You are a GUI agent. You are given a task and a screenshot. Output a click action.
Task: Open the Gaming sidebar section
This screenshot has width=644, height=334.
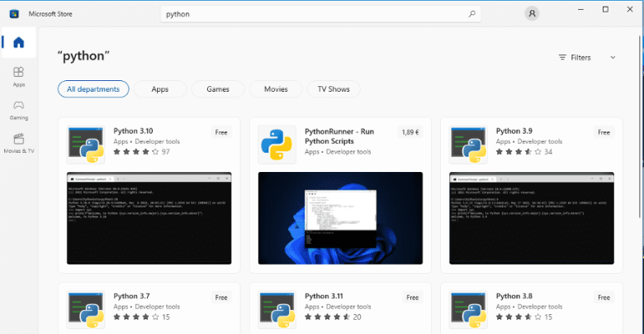pos(19,110)
